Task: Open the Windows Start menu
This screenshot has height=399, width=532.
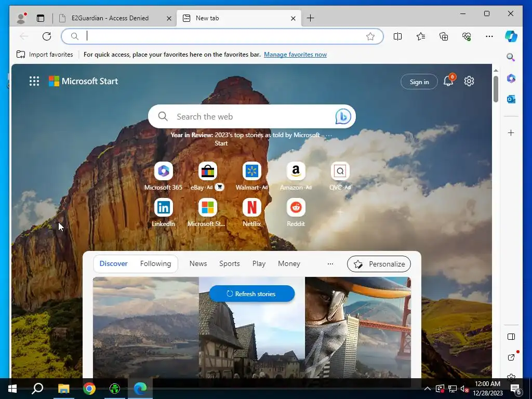Action: (x=12, y=389)
